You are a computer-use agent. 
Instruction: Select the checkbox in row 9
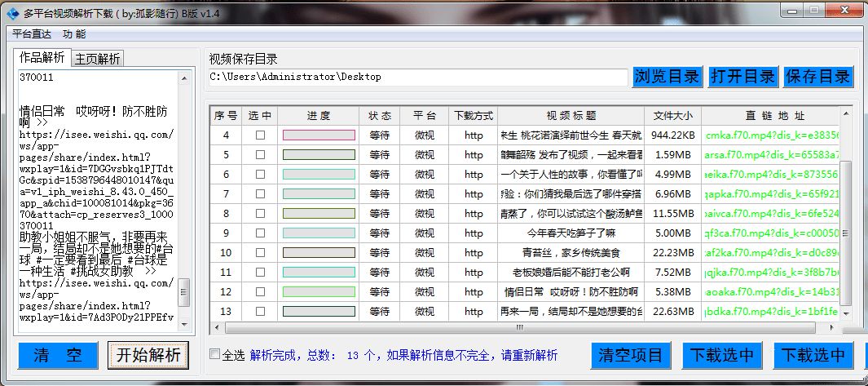[260, 233]
